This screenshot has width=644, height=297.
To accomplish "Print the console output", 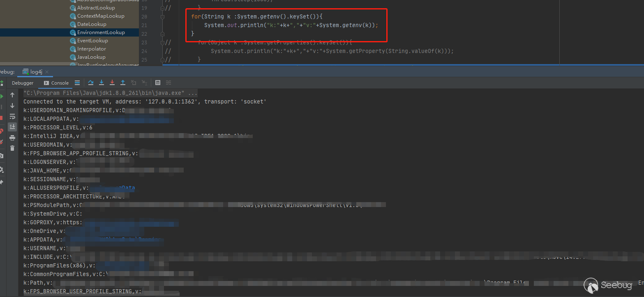I will [x=12, y=138].
